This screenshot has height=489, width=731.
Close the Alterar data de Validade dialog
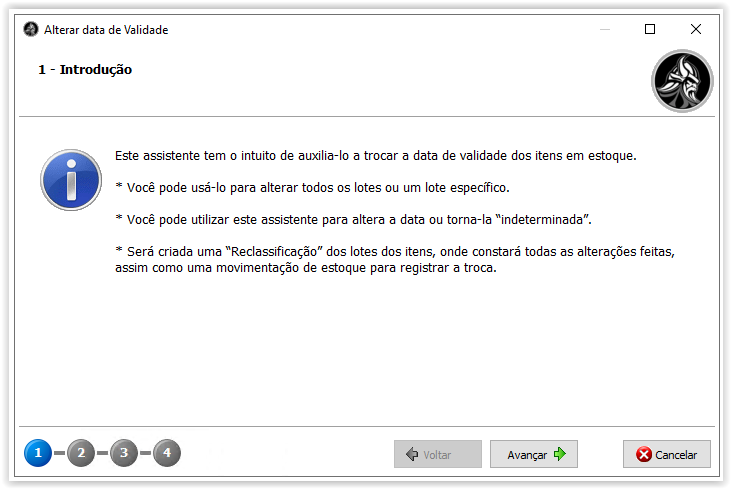(696, 29)
